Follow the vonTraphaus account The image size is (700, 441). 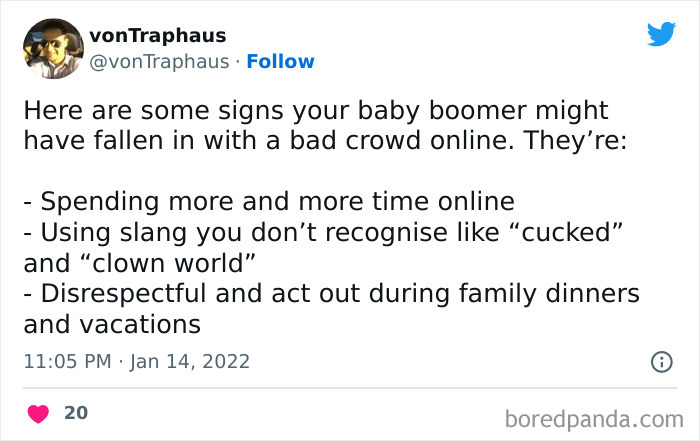point(280,61)
